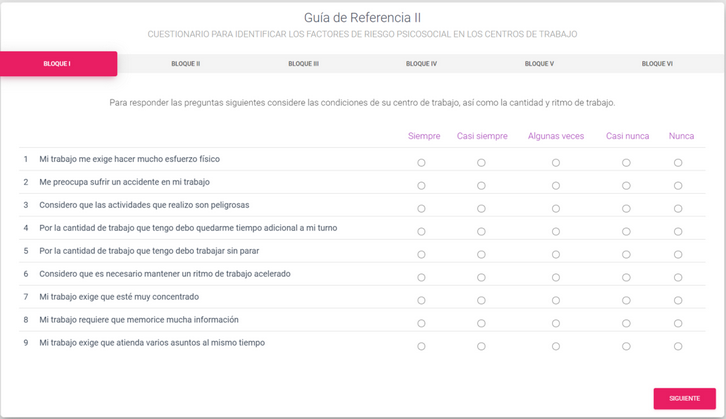Select 'Algunas veces' for question 7 concentration
Image resolution: width=726 pixels, height=419 pixels.
click(556, 301)
